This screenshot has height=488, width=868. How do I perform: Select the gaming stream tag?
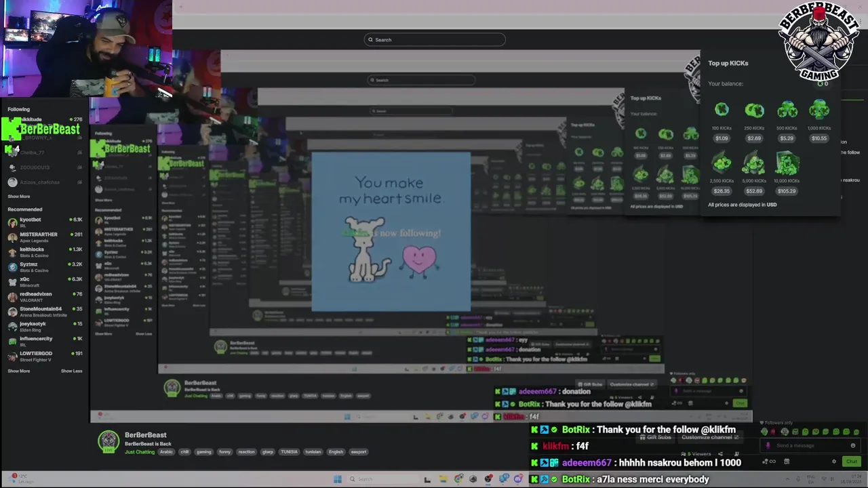[204, 452]
